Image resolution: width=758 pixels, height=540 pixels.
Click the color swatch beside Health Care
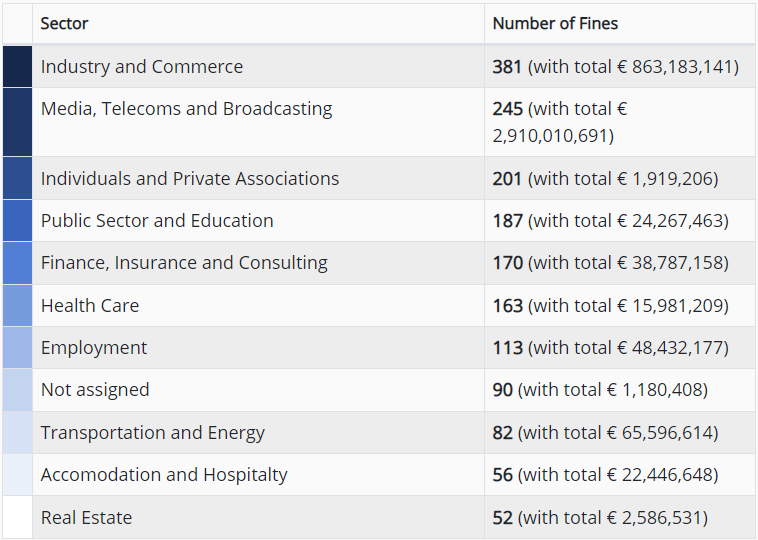pyautogui.click(x=18, y=306)
